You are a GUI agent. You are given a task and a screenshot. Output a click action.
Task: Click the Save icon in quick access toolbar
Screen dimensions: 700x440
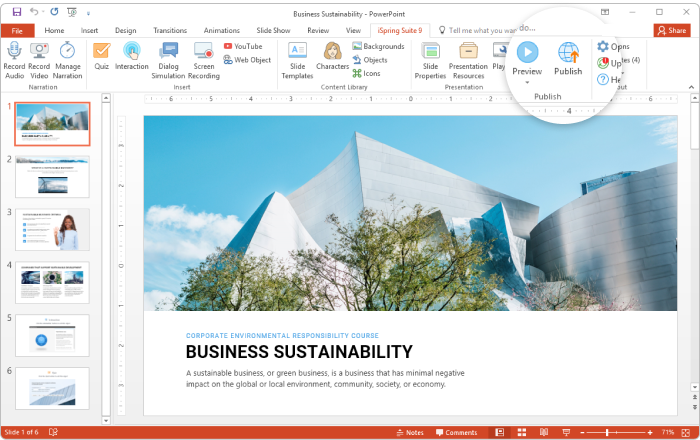tap(17, 12)
